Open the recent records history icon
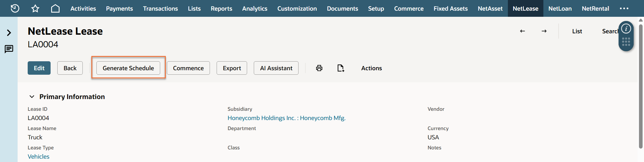644x162 pixels. (15, 8)
